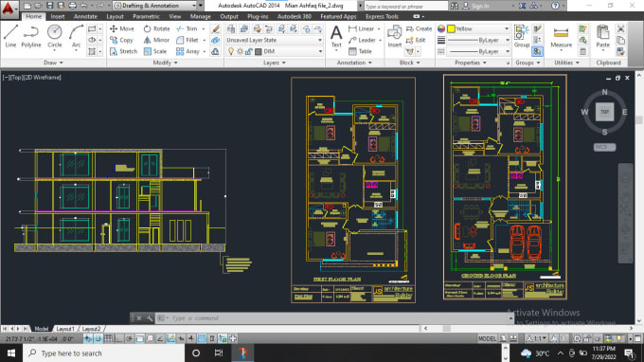Click the Group objects icon
The height and width of the screenshot is (362, 644).
click(x=522, y=36)
